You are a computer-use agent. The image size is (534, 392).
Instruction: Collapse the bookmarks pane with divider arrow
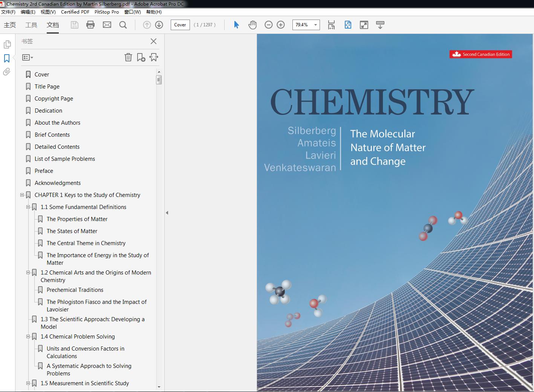(x=167, y=213)
